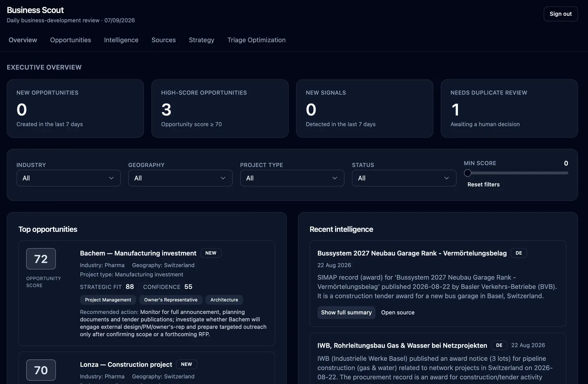The height and width of the screenshot is (384, 588).
Task: Go to the Intelligence tab
Action: coord(121,40)
